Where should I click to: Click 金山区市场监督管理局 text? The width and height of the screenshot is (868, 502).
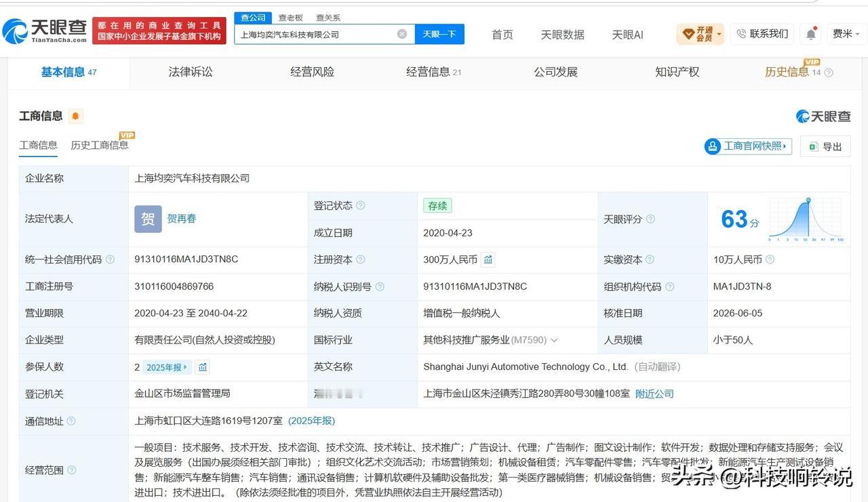coord(182,394)
